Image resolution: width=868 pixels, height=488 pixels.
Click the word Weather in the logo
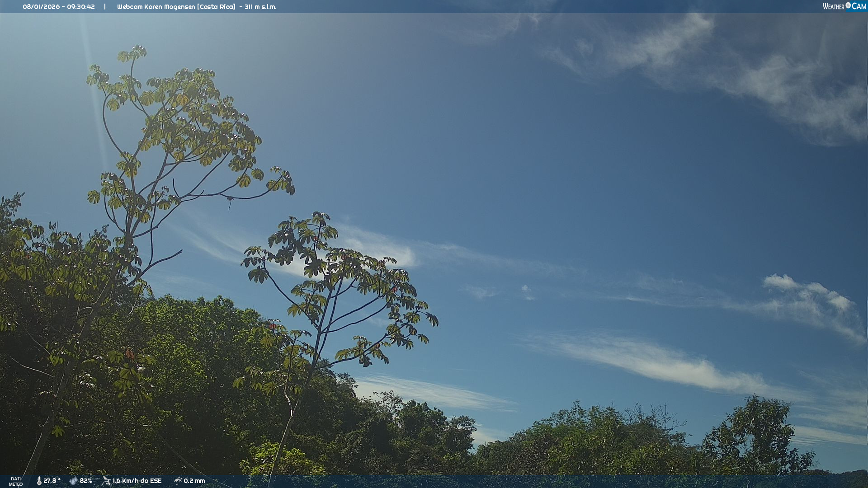[x=833, y=6]
